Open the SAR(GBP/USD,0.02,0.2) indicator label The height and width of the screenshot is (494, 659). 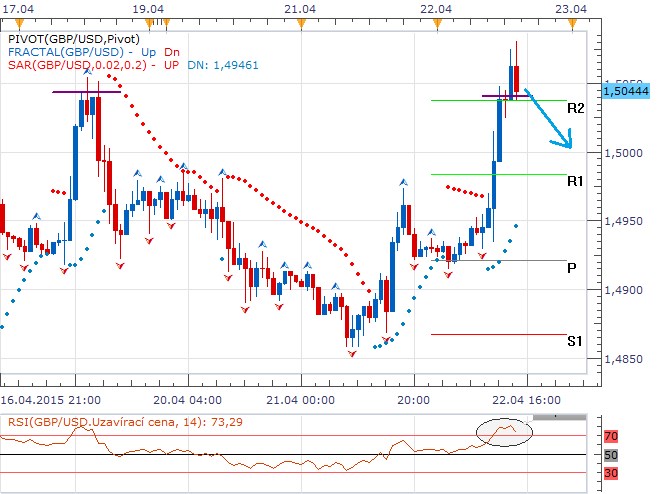[x=77, y=65]
